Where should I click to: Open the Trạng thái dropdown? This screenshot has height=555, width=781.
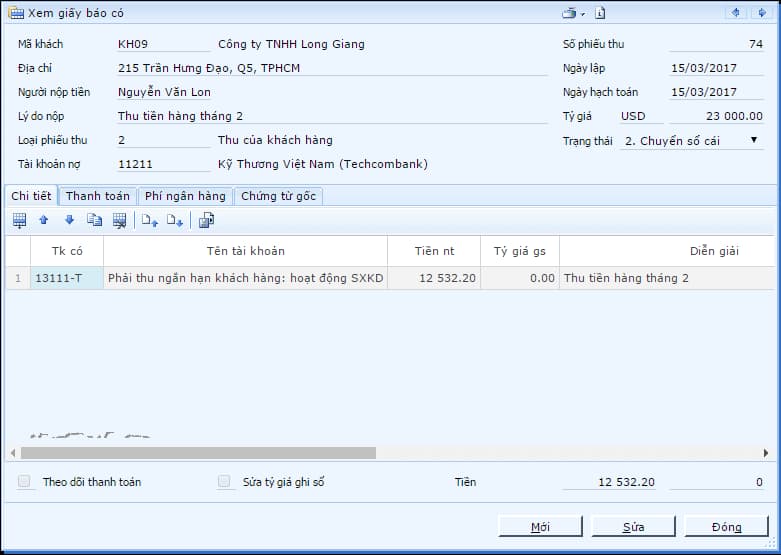(754, 140)
